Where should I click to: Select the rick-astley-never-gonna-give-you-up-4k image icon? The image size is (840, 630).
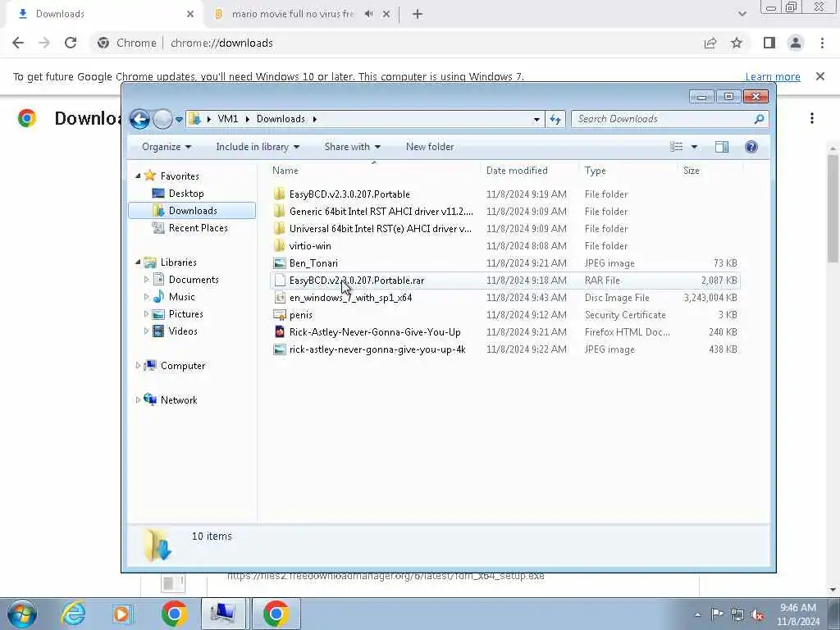(279, 349)
